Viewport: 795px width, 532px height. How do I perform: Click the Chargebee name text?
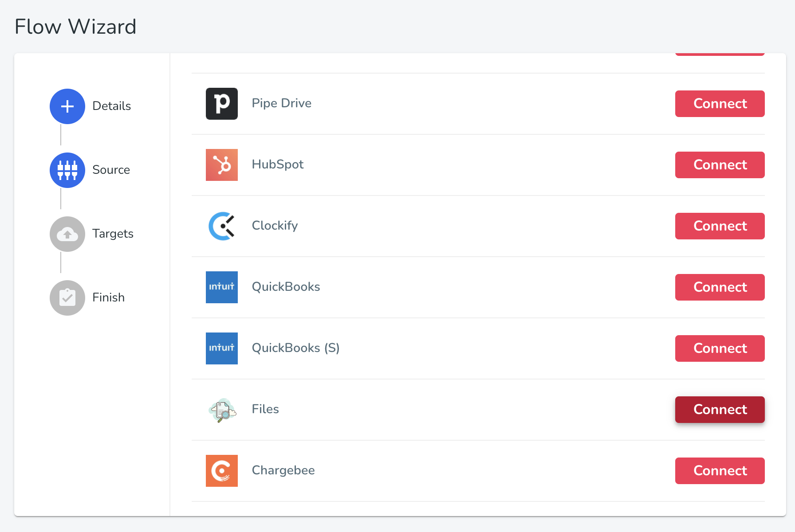(283, 470)
